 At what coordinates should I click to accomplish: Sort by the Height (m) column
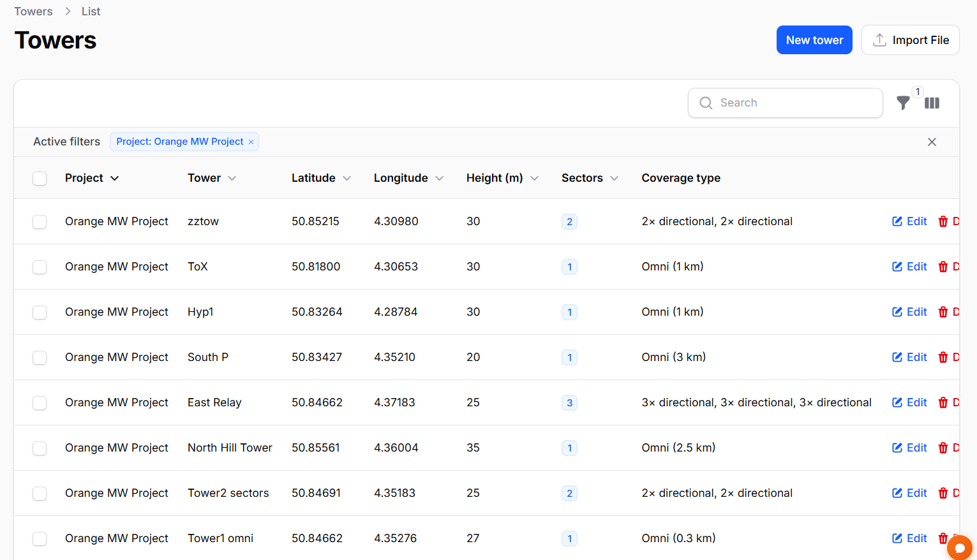(x=502, y=178)
